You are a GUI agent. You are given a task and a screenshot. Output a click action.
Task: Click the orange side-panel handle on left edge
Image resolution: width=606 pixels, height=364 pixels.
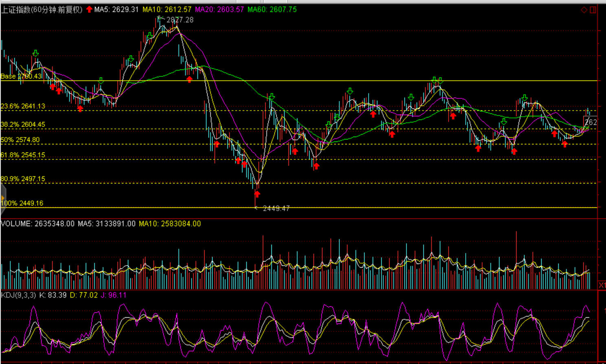(x=3, y=198)
